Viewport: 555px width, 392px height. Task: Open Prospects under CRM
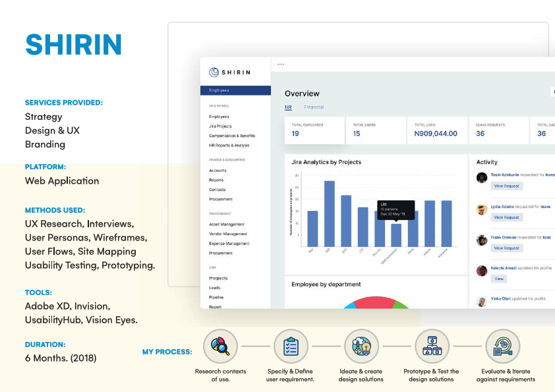[218, 278]
